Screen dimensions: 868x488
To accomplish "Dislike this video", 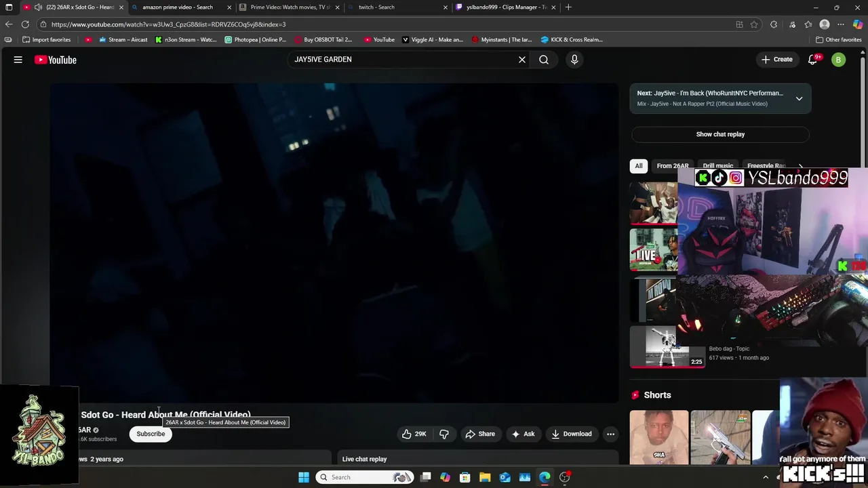I will (x=444, y=434).
